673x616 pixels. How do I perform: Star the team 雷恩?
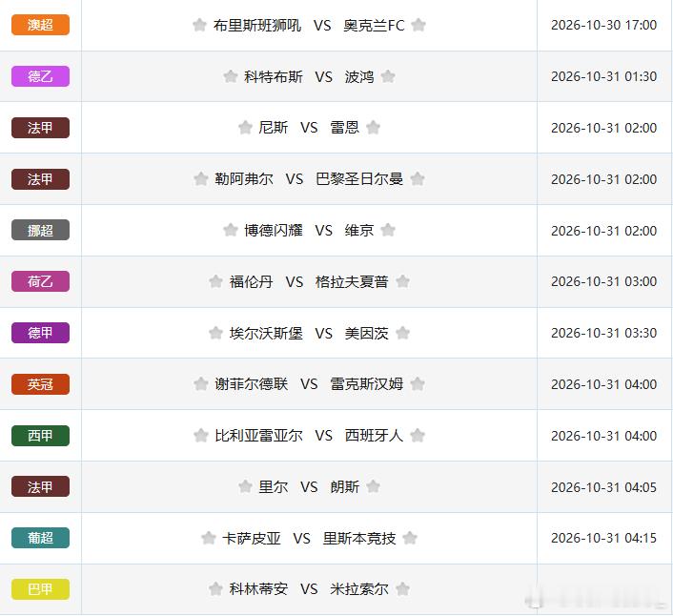click(373, 128)
